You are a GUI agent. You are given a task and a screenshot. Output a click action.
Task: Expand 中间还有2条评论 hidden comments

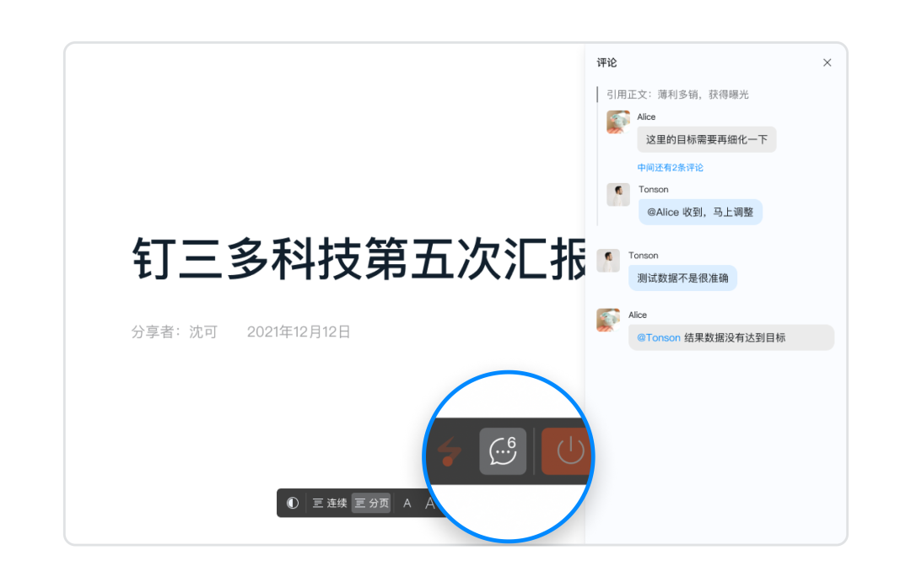click(x=670, y=168)
